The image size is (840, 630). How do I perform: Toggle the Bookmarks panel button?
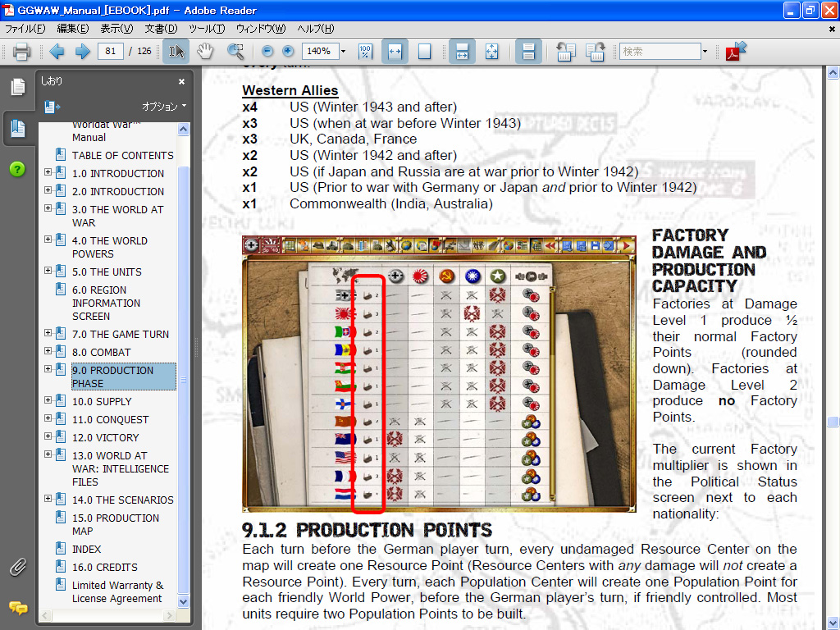(x=18, y=128)
